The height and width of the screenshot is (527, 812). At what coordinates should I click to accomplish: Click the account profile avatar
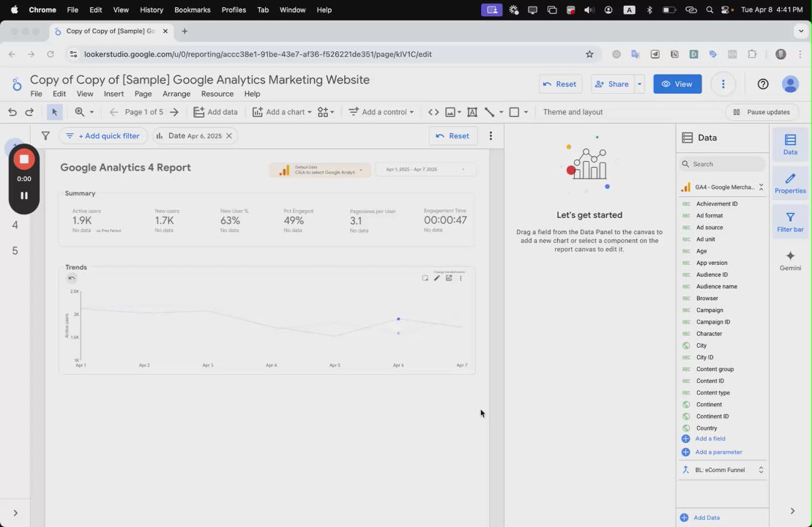click(790, 84)
